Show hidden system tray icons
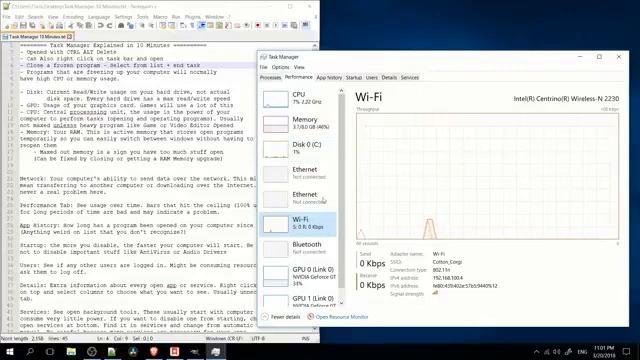The width and height of the screenshot is (640, 360). tap(536, 351)
